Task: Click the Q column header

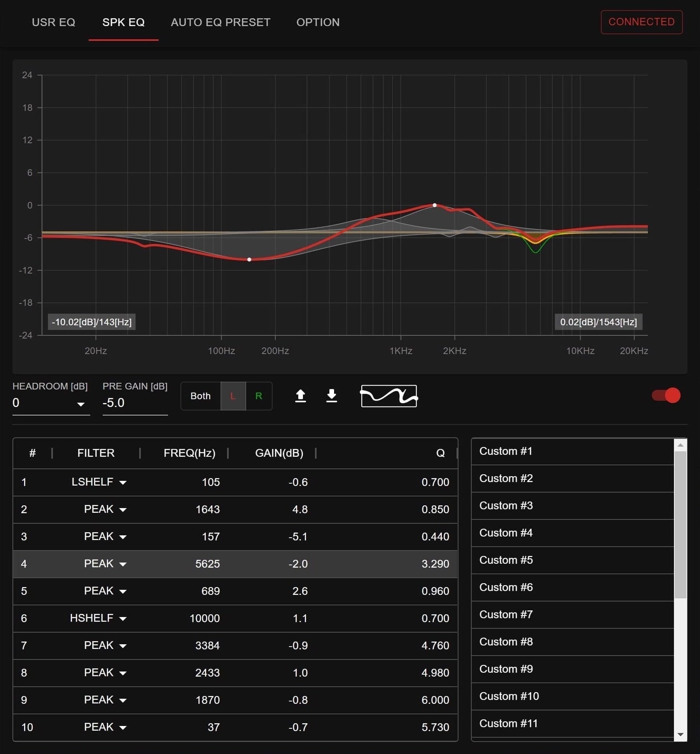Action: click(440, 453)
